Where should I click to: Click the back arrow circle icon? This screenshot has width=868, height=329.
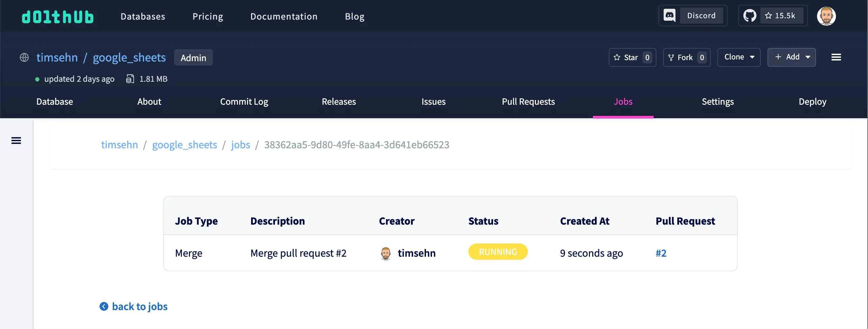click(x=104, y=306)
